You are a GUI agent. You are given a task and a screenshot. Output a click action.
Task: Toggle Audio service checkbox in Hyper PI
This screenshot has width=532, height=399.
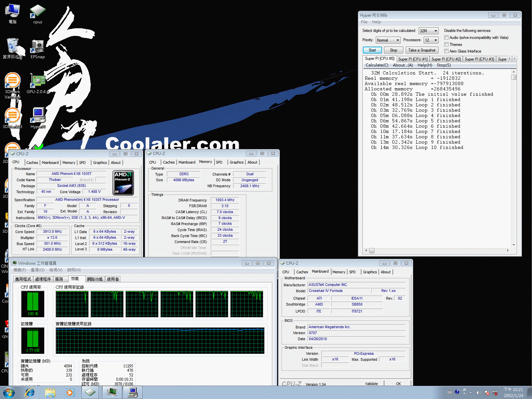(x=447, y=38)
